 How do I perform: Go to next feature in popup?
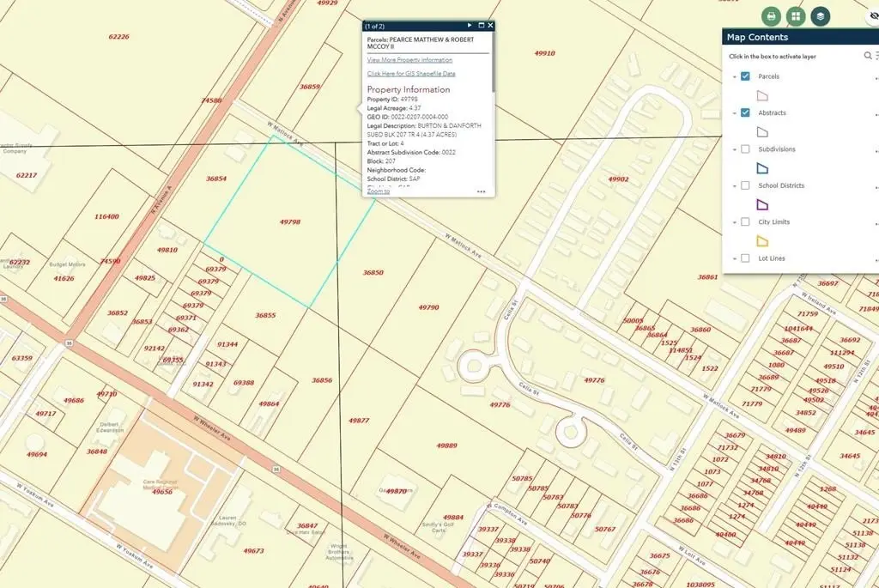[470, 26]
